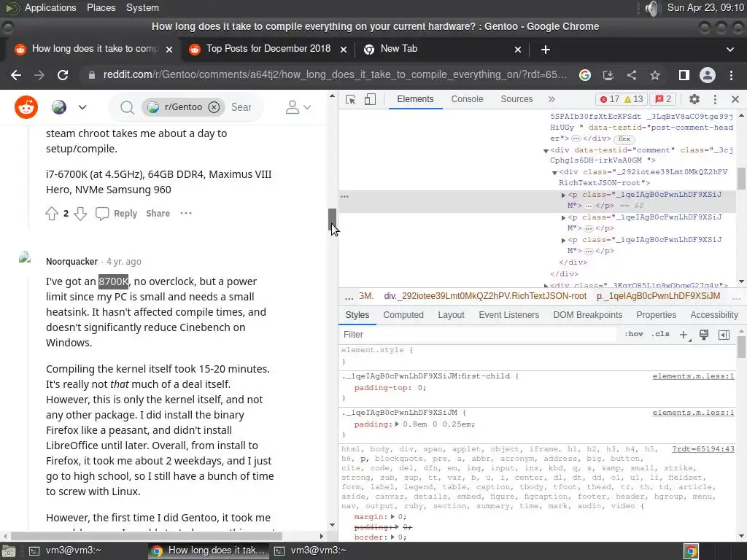Click the install/download page icon
Viewport: 747px width, 560px height.
point(608,75)
